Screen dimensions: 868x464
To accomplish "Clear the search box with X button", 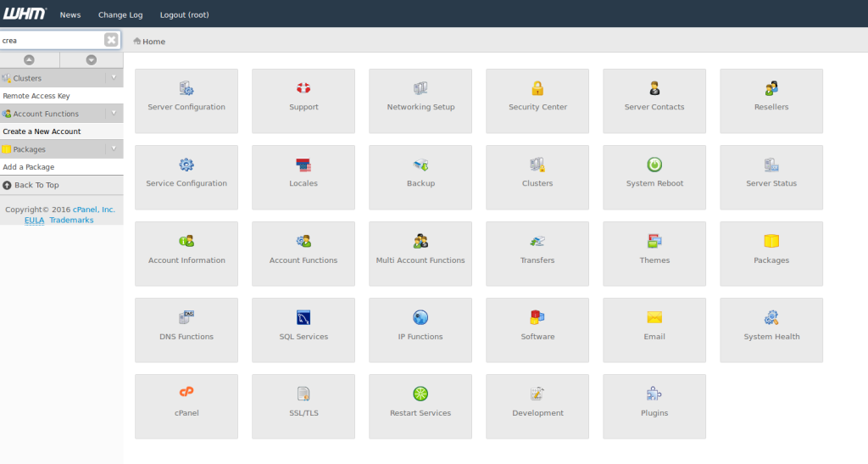I will 111,40.
